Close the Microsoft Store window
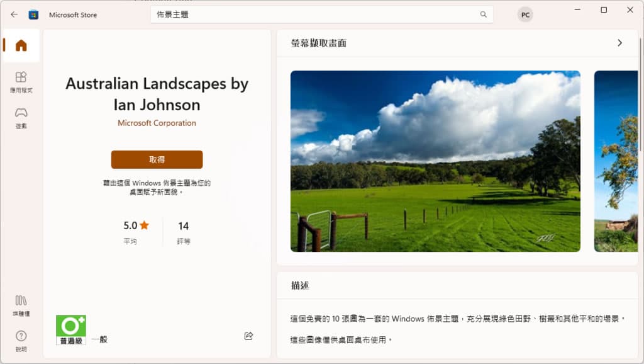The image size is (644, 364). [x=630, y=9]
